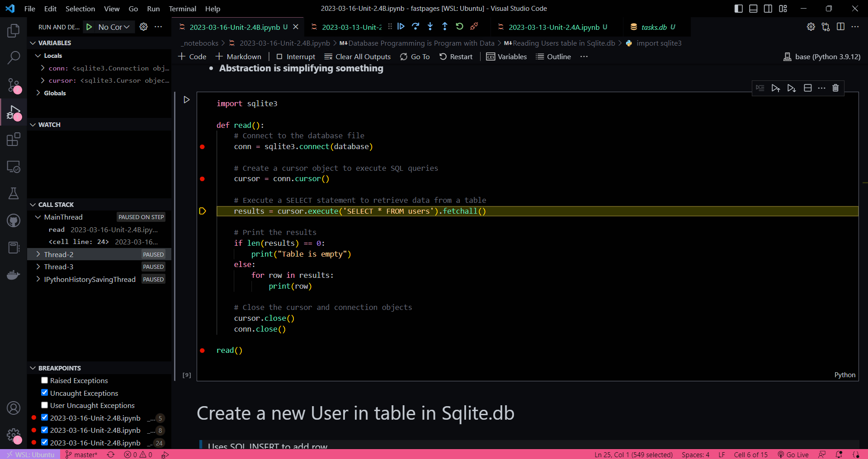Select the base (Python 3.9.12) kernel picker
Image resolution: width=868 pixels, height=459 pixels.
pyautogui.click(x=822, y=56)
